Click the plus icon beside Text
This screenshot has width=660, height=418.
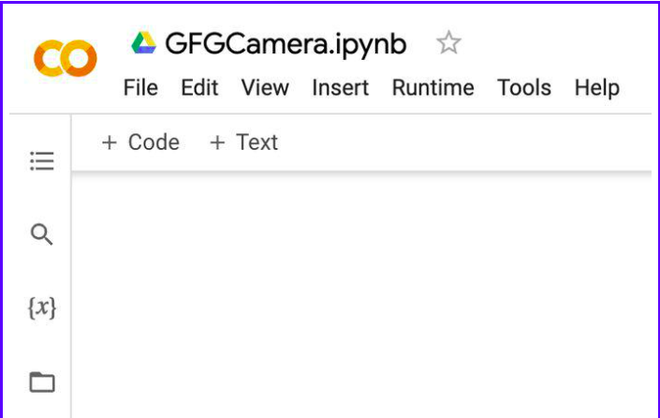[217, 143]
